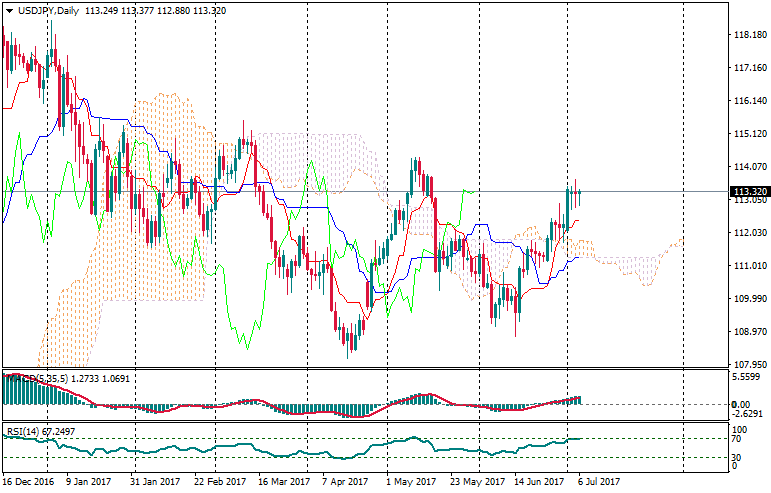
Task: Select the 111.010 price axis level
Action: [x=749, y=266]
